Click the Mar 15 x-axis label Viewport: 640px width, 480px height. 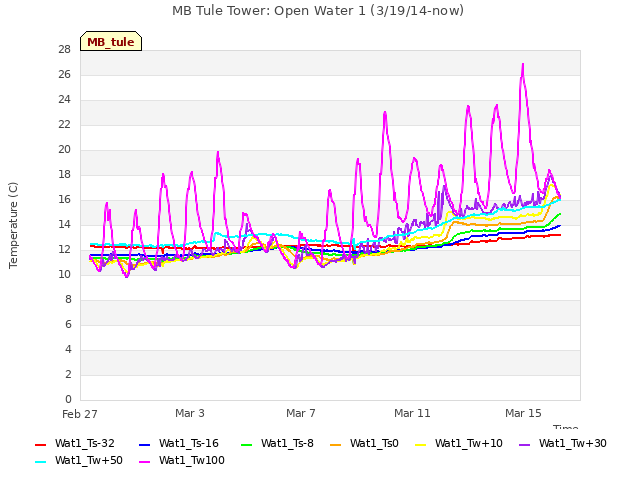pos(523,413)
